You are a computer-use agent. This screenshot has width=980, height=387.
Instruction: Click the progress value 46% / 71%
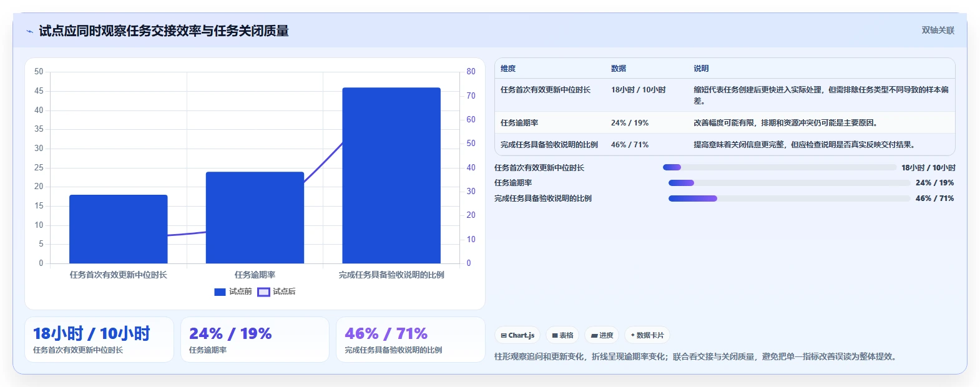coord(934,198)
